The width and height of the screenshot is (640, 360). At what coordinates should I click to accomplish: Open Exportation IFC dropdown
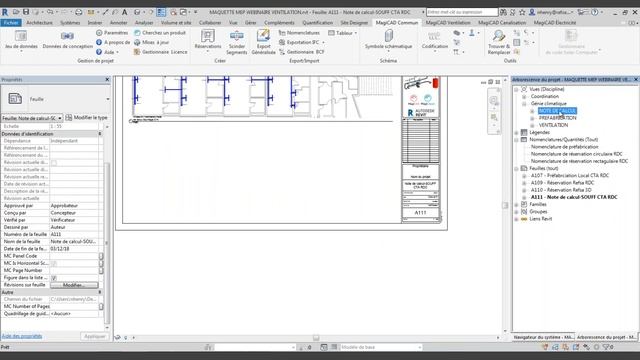(302, 42)
